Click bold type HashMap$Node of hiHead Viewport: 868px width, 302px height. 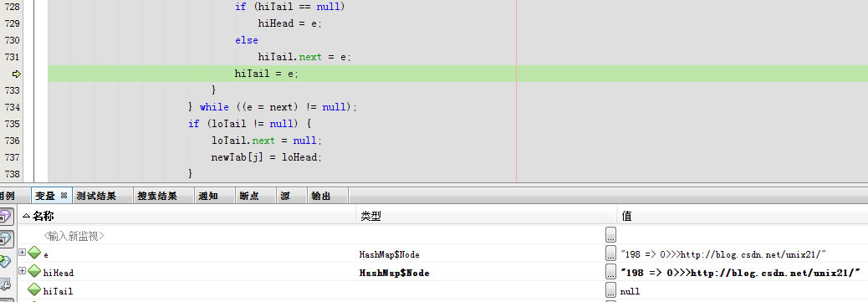tap(394, 273)
